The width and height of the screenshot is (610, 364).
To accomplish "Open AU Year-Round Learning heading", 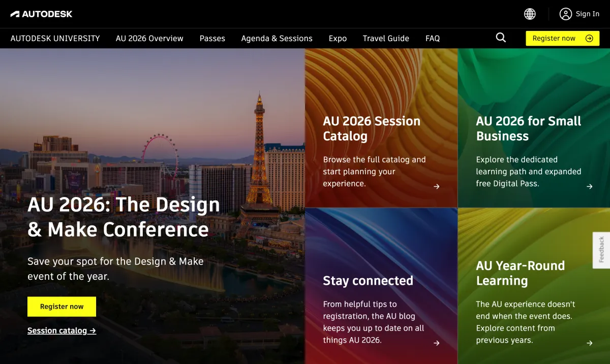I will pyautogui.click(x=521, y=273).
